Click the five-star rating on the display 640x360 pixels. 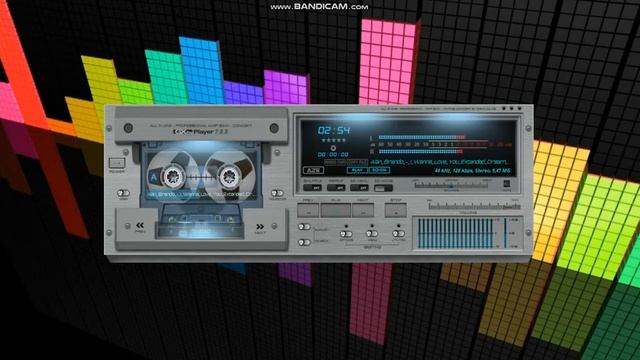tap(333, 140)
